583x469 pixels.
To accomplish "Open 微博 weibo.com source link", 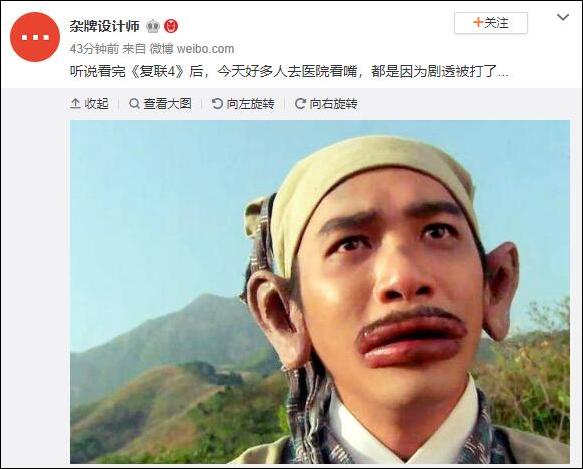I will (x=192, y=49).
